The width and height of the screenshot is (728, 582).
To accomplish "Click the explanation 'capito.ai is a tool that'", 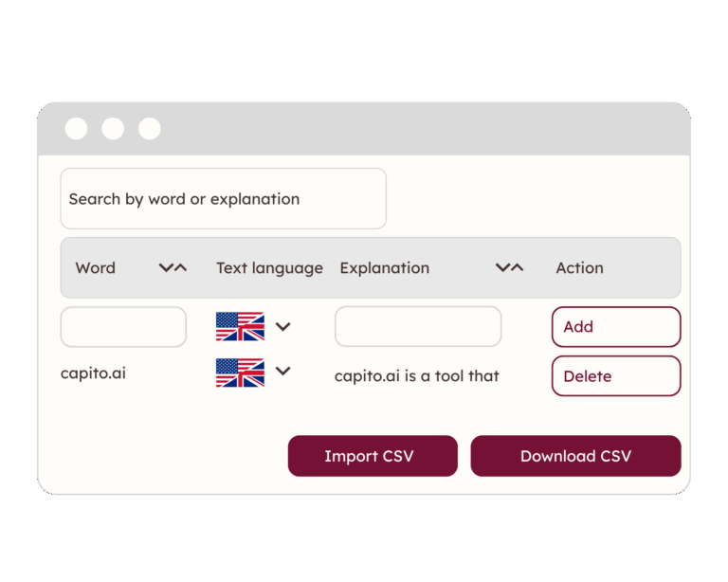I will [416, 376].
